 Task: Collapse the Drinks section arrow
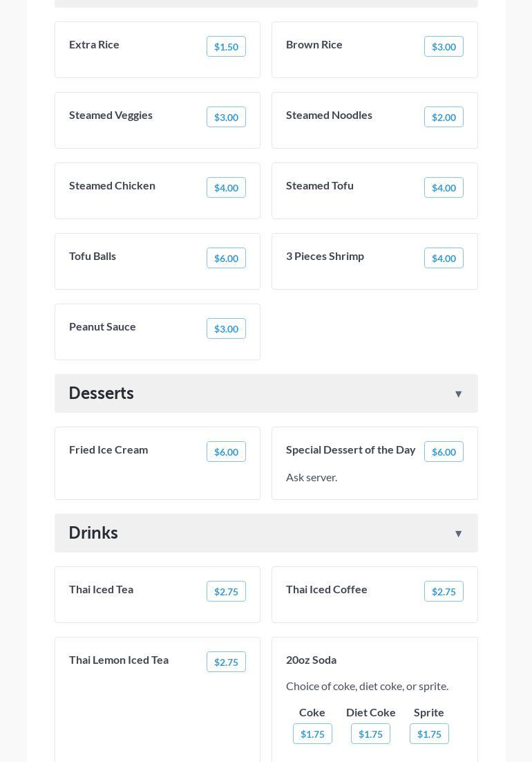point(458,534)
